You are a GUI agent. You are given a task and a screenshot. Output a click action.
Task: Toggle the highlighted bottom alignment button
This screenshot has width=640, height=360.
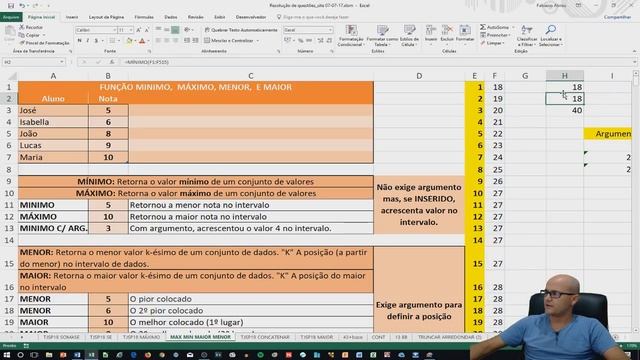point(175,30)
